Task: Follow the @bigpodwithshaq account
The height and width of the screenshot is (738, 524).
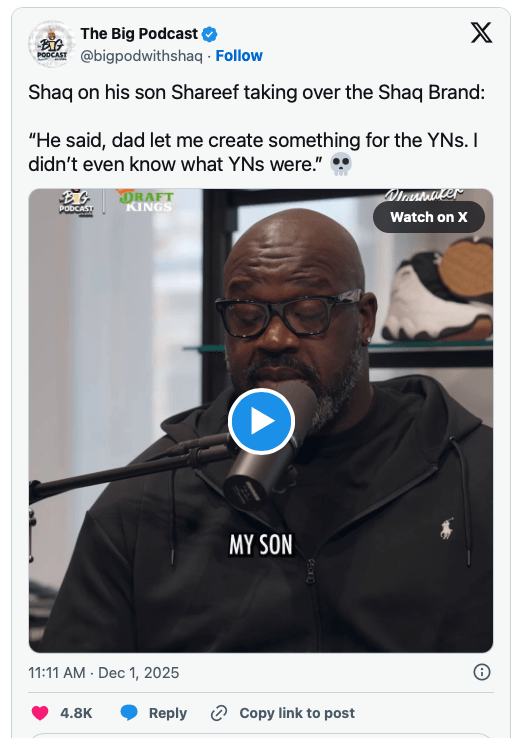Action: (x=239, y=56)
